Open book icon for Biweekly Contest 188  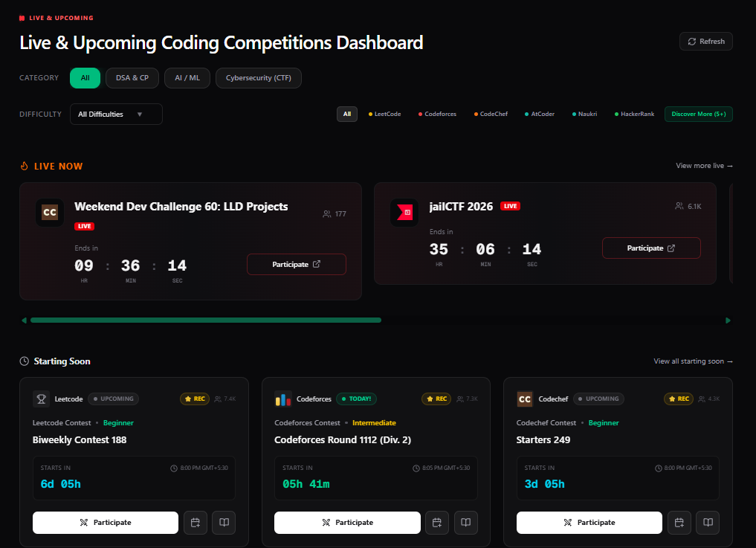224,523
